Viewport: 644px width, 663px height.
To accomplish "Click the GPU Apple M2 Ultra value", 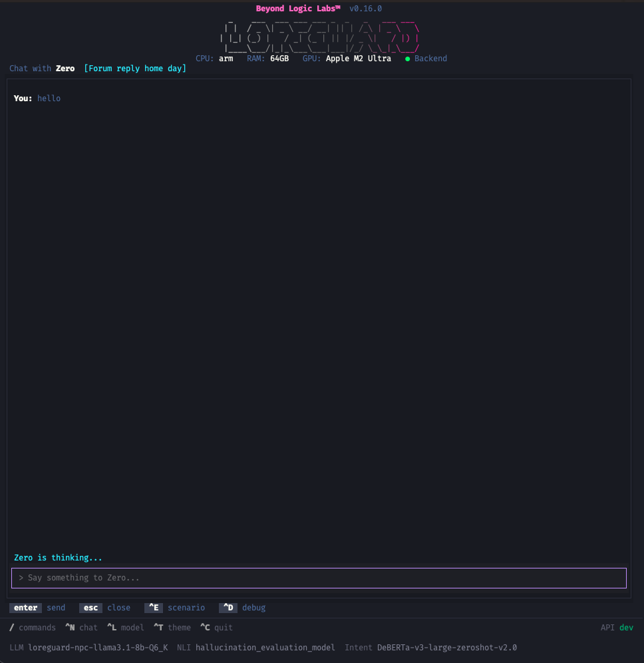I will (x=359, y=59).
